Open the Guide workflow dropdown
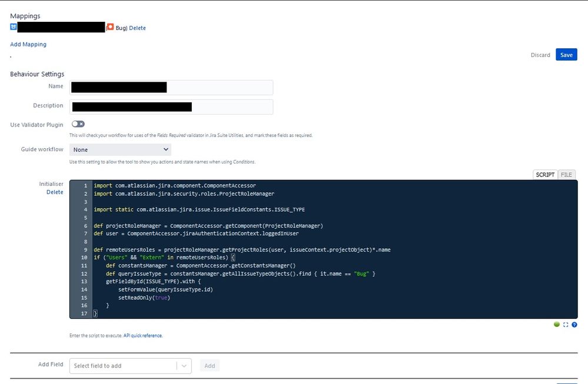Screen dimensions: 588x384 pos(121,149)
